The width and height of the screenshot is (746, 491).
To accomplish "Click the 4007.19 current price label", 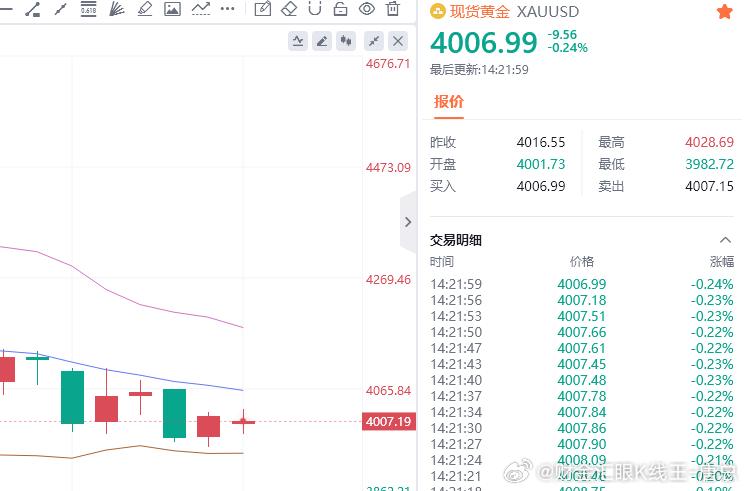I will (389, 422).
